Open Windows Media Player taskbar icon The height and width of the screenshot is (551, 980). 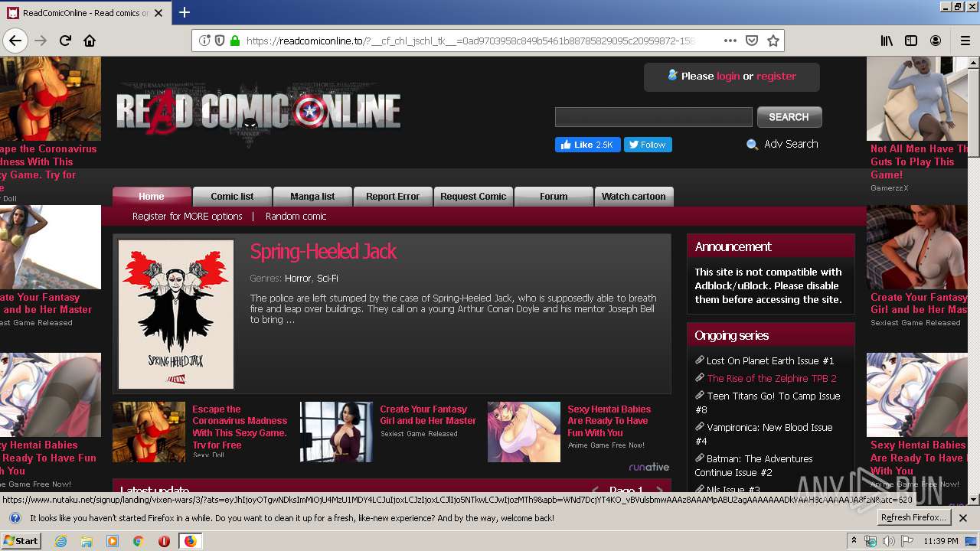[x=113, y=541]
